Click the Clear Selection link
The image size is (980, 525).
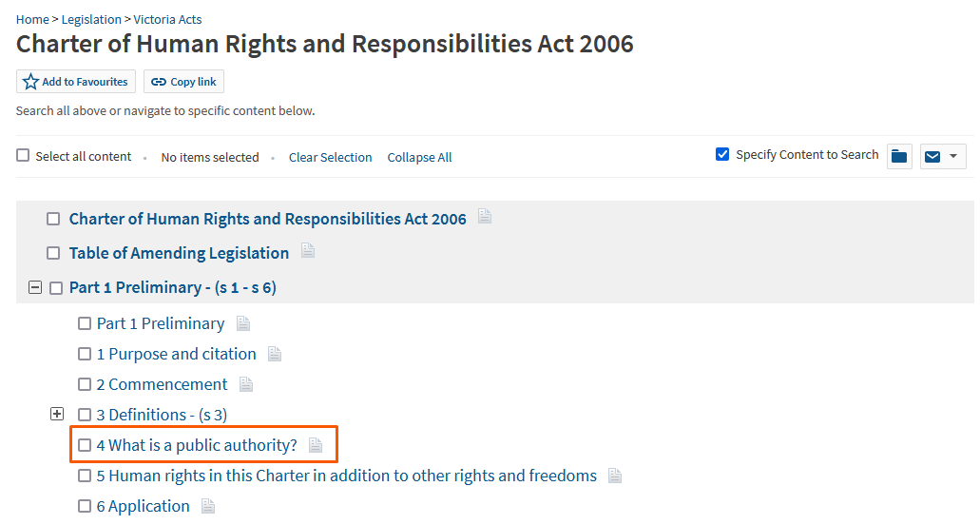[330, 158]
